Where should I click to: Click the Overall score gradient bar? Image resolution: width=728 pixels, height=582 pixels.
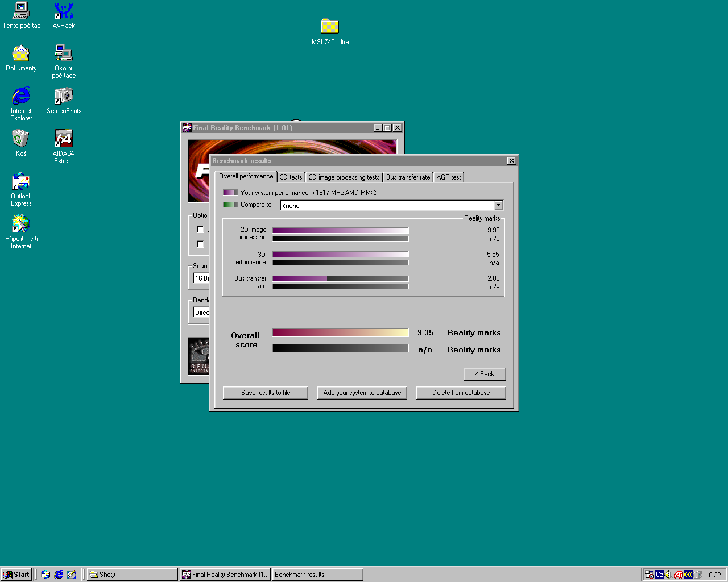(340, 332)
